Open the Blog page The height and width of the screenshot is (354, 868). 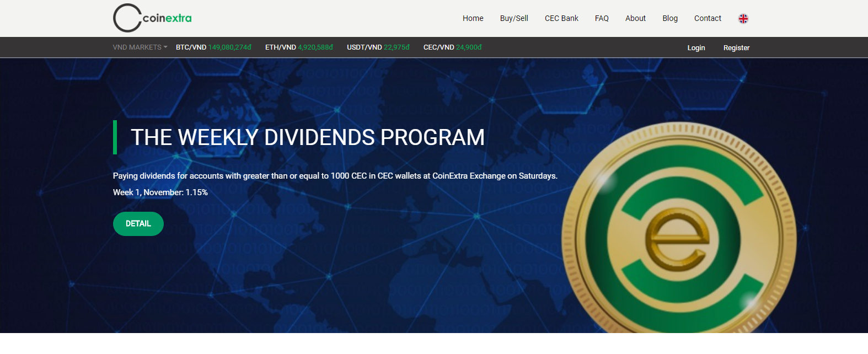click(x=670, y=18)
